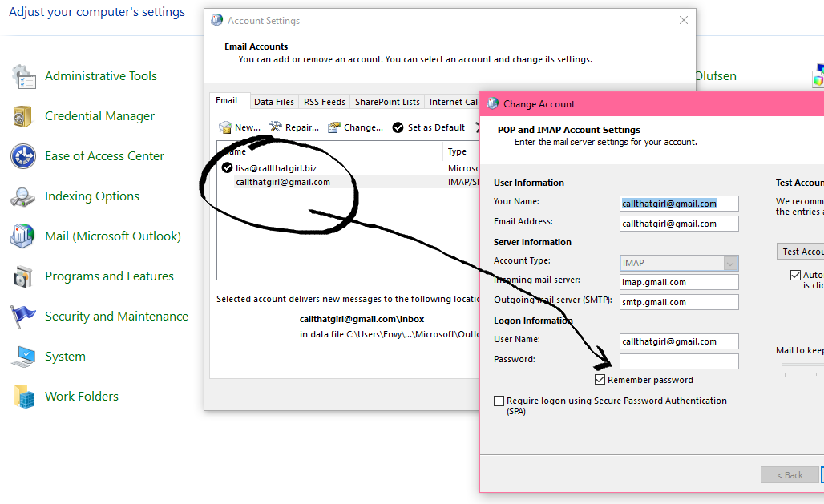
Task: Click the Incoming mail server field
Action: [x=679, y=282]
